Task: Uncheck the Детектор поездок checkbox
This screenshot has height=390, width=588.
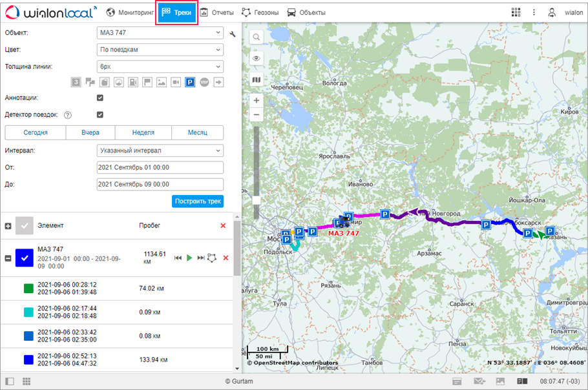Action: click(100, 115)
